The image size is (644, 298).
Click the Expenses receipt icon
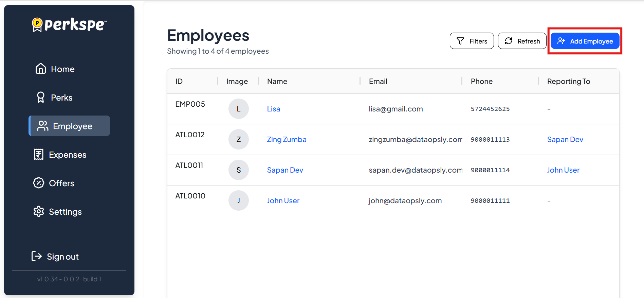pos(39,154)
